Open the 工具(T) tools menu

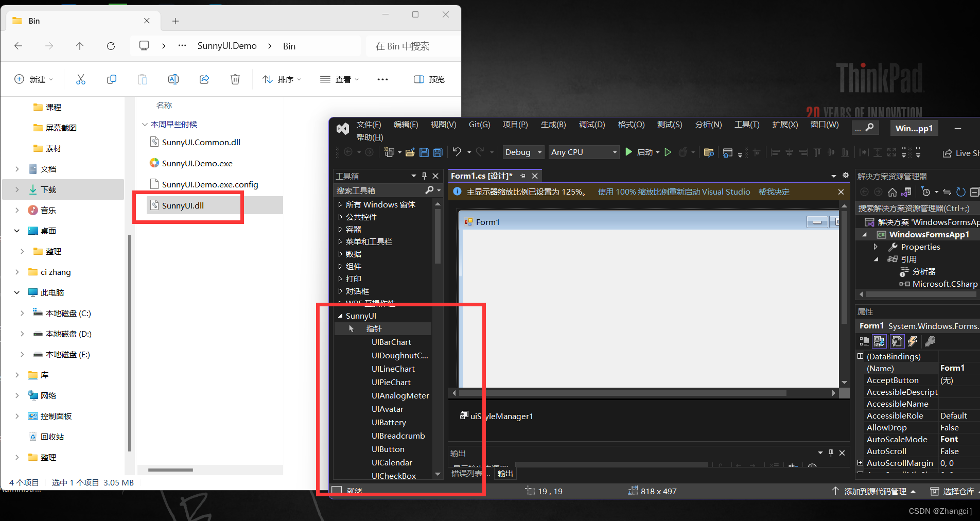tap(747, 125)
